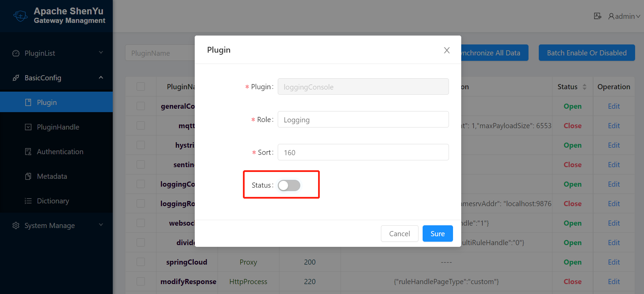Click the Metadata clipboard icon
Viewport: 644px width, 294px height.
(x=28, y=176)
